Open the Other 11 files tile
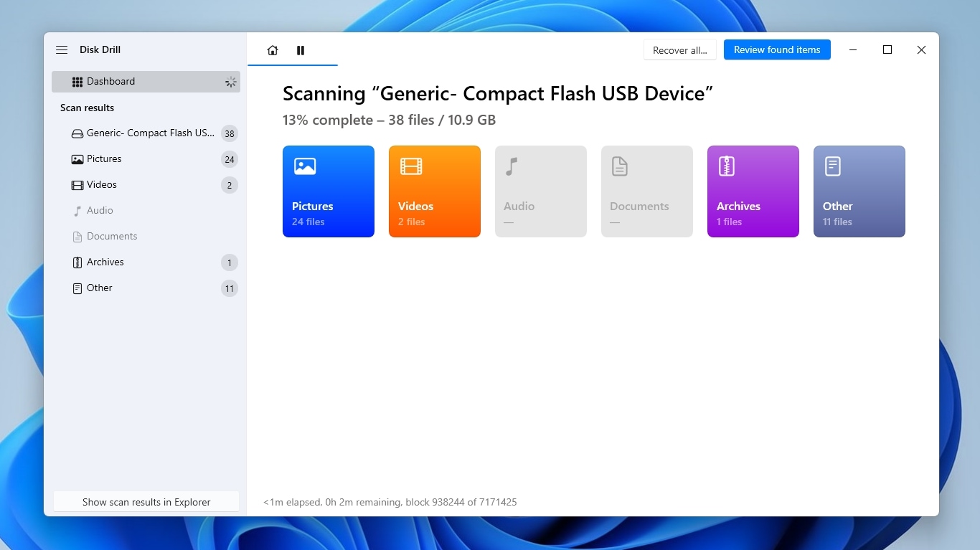Screen dimensions: 980x550 pyautogui.click(x=859, y=191)
